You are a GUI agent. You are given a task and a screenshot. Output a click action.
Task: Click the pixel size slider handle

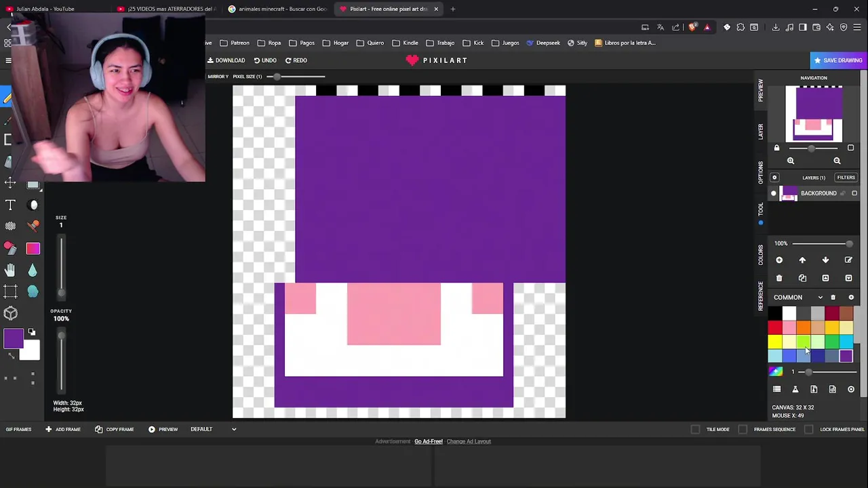(275, 77)
